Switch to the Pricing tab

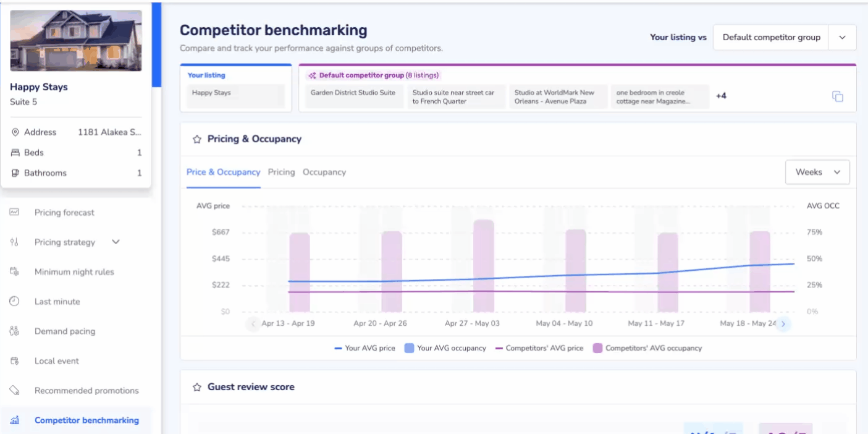281,172
